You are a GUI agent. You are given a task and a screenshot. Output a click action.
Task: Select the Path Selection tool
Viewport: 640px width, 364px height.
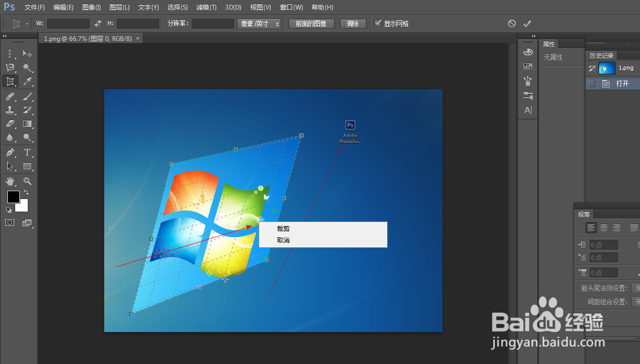10,167
